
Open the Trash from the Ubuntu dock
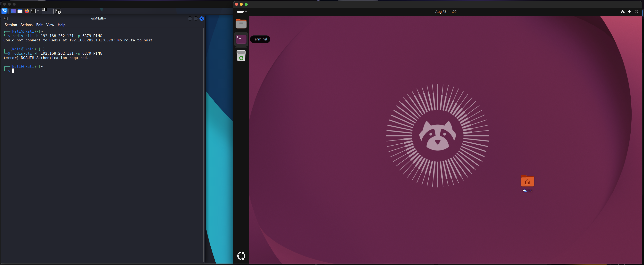241,56
